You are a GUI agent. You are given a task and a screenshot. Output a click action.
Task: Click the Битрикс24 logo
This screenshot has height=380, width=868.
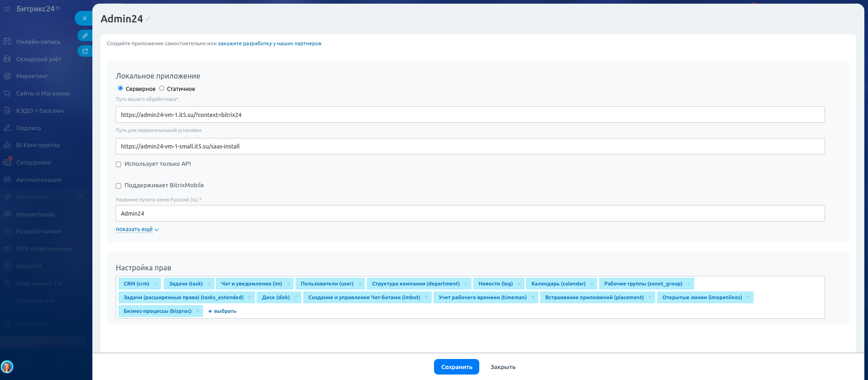(x=38, y=9)
